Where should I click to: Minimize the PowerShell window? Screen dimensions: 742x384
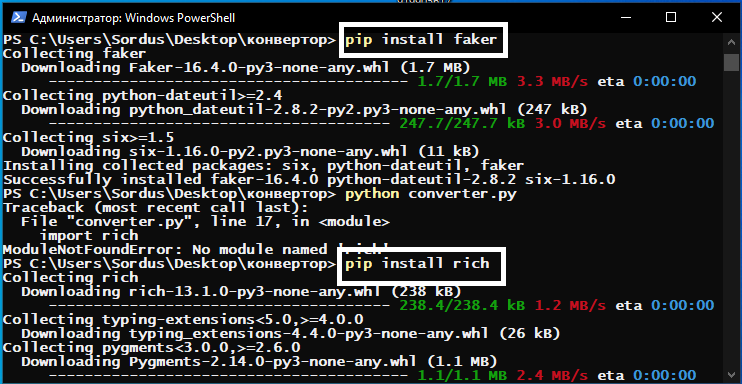coord(626,18)
